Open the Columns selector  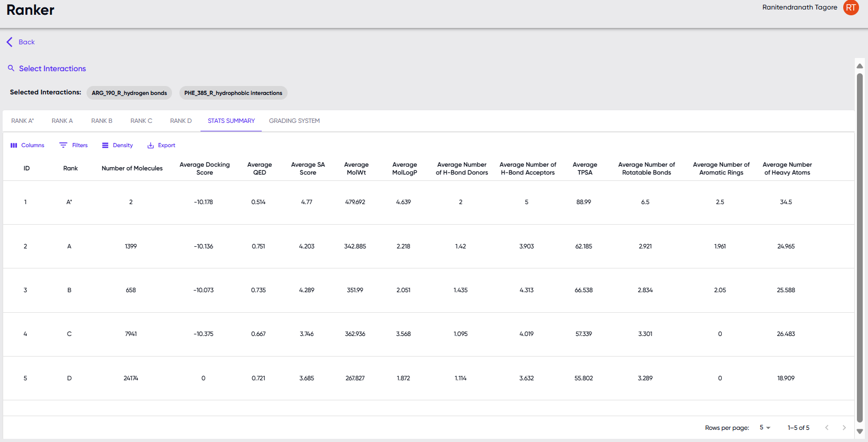coord(27,145)
